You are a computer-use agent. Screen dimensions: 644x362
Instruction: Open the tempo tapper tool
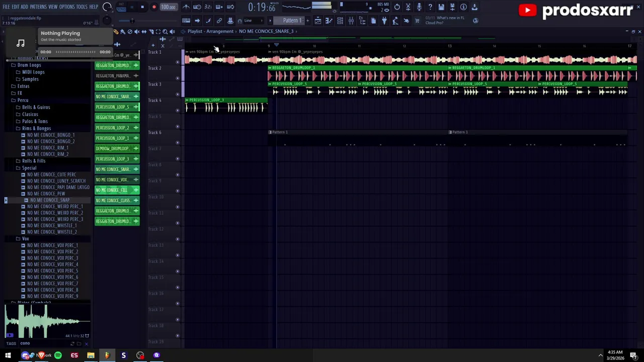click(395, 21)
